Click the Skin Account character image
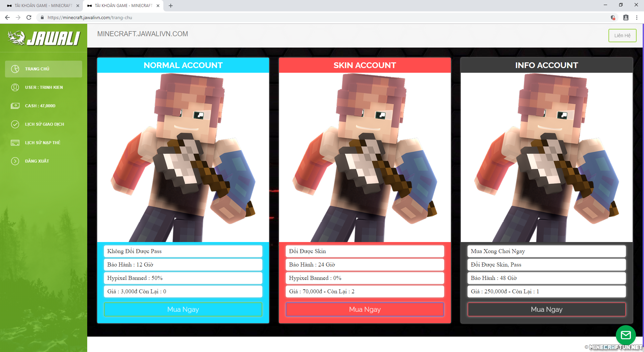Viewport: 644px width, 352px height. point(365,157)
